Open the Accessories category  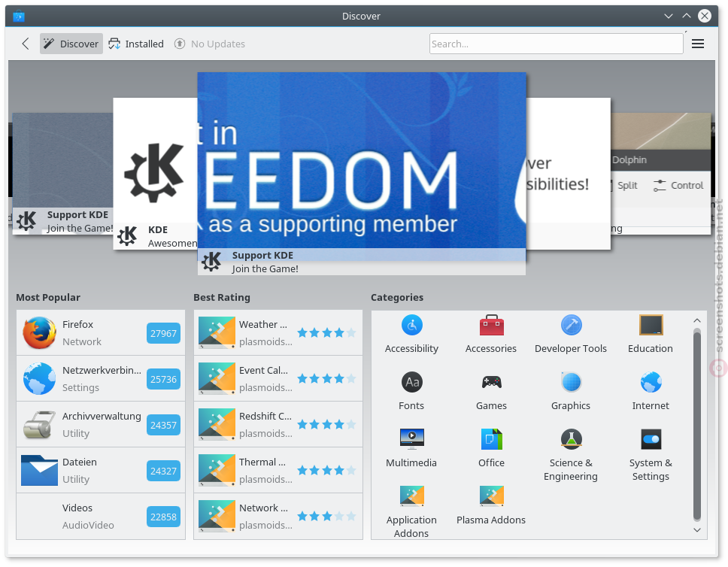pos(491,335)
